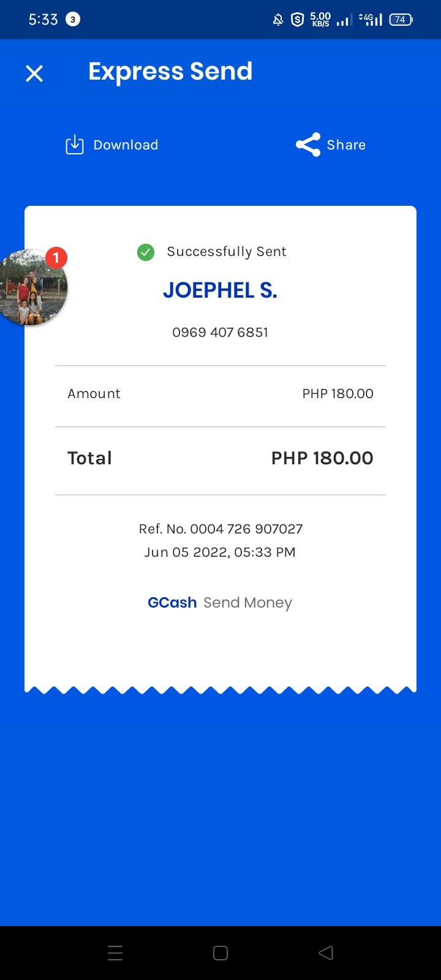Tap the notification count badge beside clock
This screenshot has width=441, height=980.
tap(73, 20)
